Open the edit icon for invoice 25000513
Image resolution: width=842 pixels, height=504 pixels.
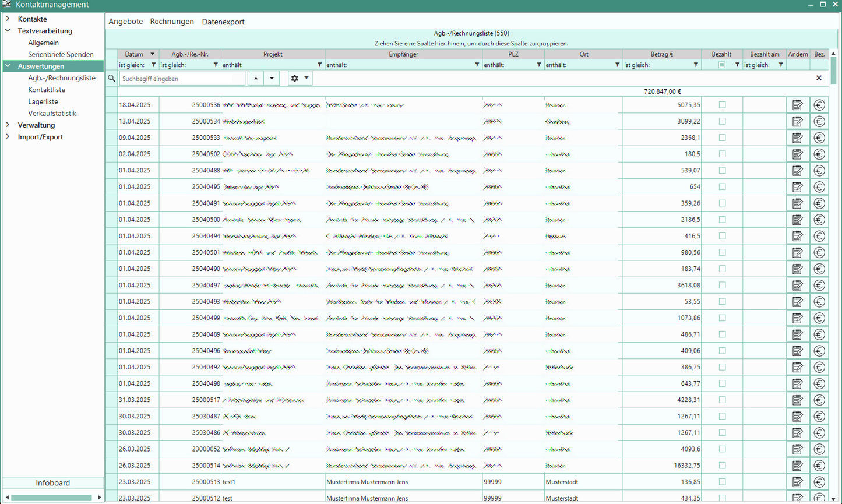coord(797,482)
